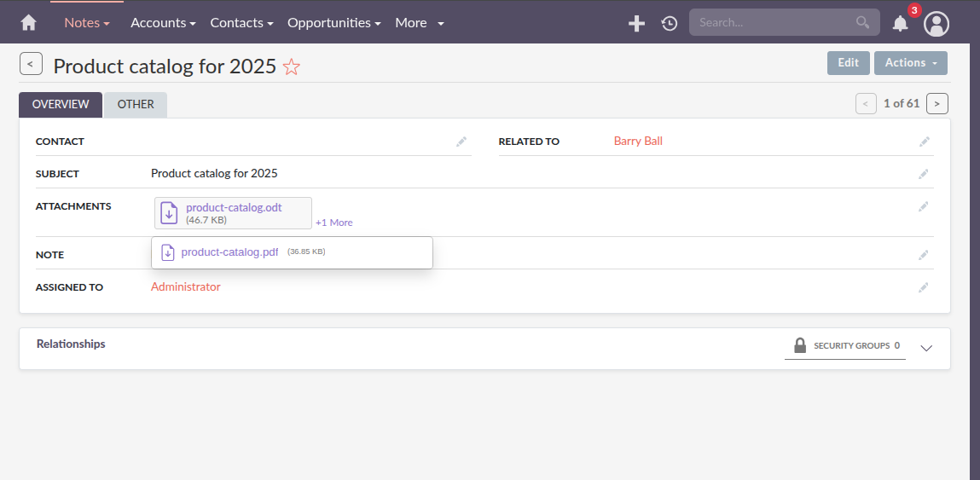
Task: Click pencil icon to edit Contact field
Action: point(461,142)
